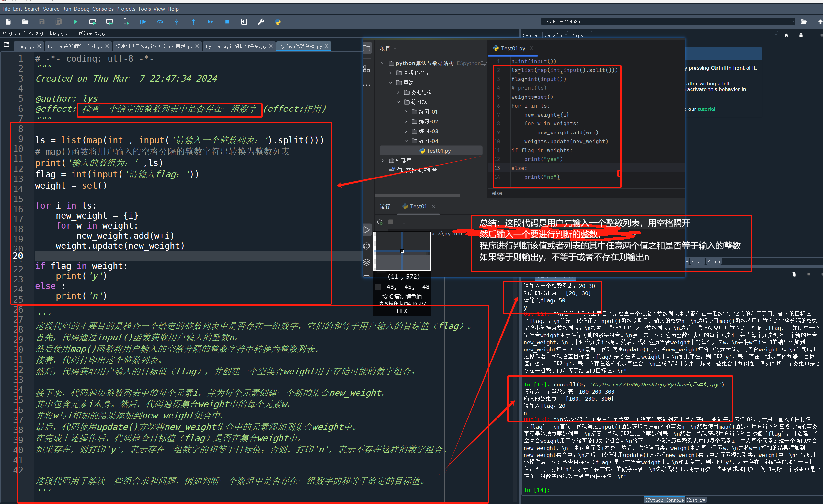823x504 pixels.
Task: Open the History tab
Action: (696, 500)
